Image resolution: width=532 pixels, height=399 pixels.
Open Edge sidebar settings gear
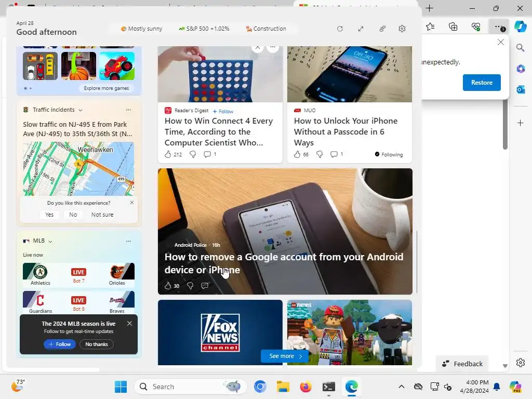click(521, 363)
